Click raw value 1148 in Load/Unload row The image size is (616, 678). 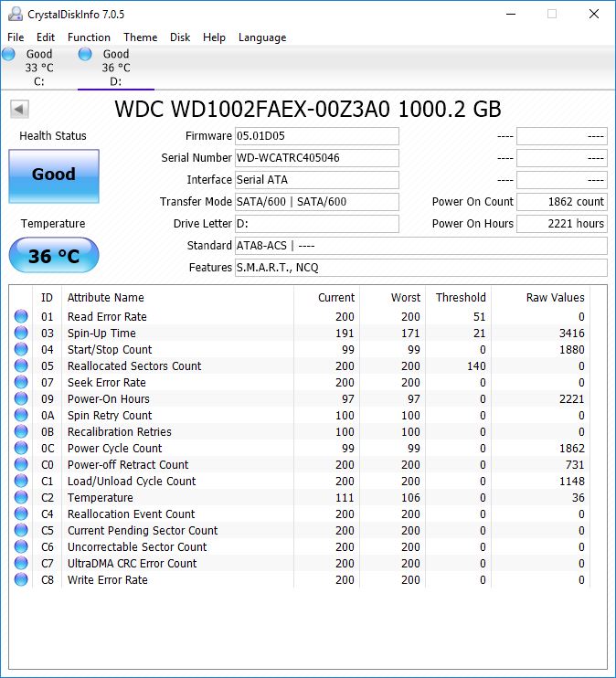point(571,482)
